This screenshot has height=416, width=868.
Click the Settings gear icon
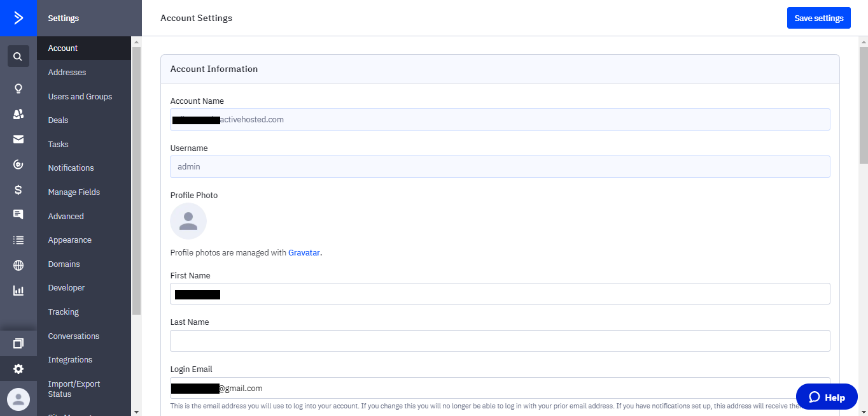click(18, 369)
